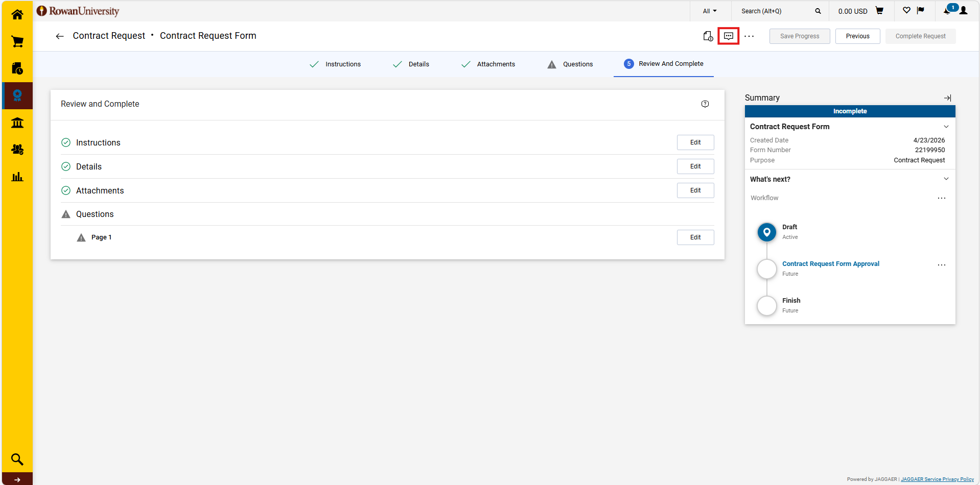Open the notifications bell icon
Viewport: 980px width, 485px height.
(x=948, y=10)
